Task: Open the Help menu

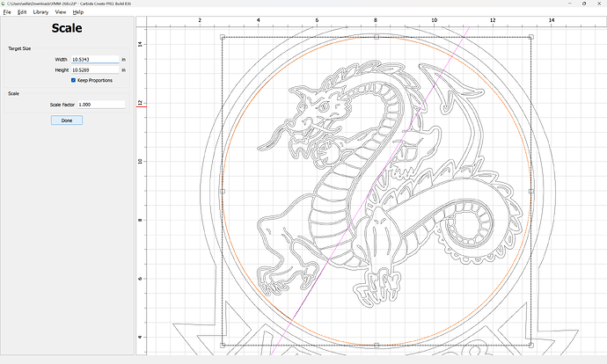Action: click(78, 12)
